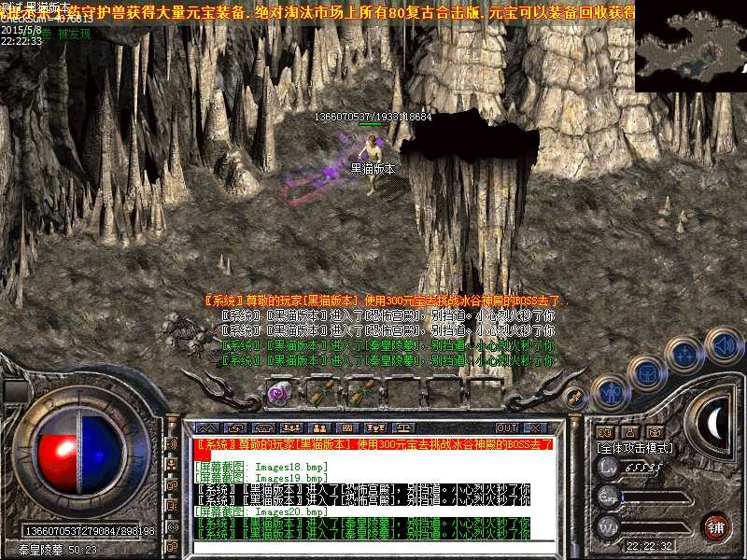The image size is (747, 560).
Task: Click the player character 黑猫版本
Action: [373, 164]
